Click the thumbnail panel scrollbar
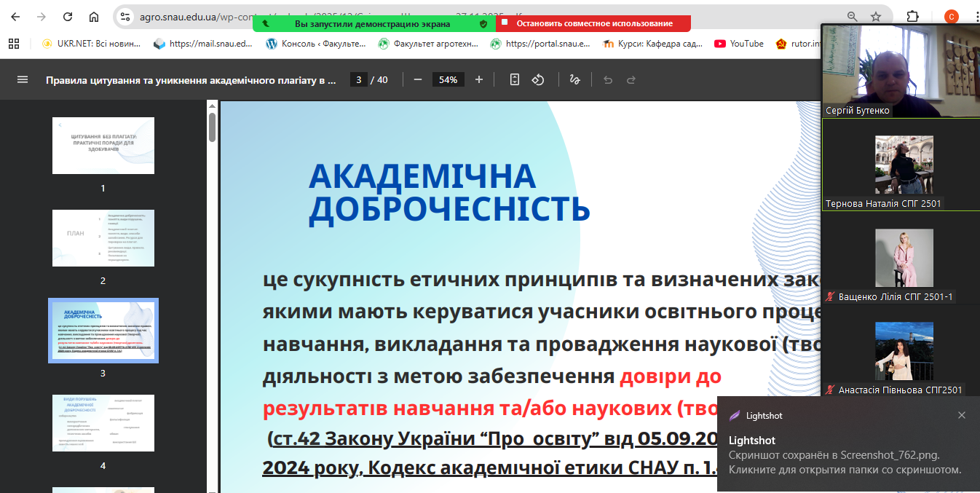The width and height of the screenshot is (980, 493). pyautogui.click(x=212, y=127)
